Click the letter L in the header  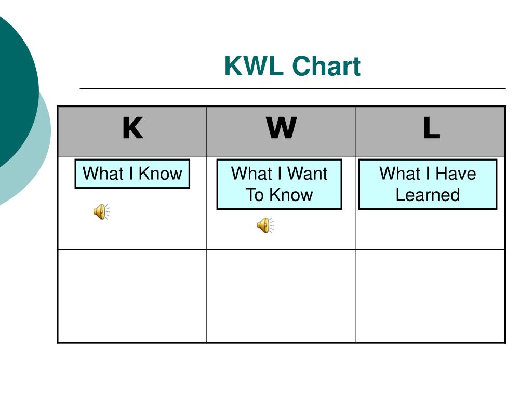point(431,128)
